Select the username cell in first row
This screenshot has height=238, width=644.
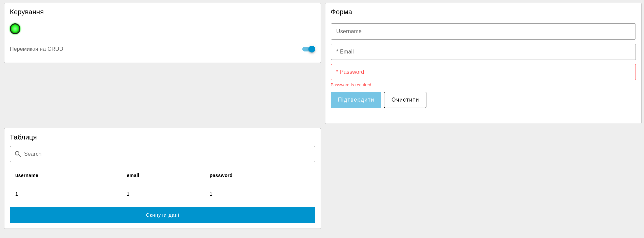17,194
